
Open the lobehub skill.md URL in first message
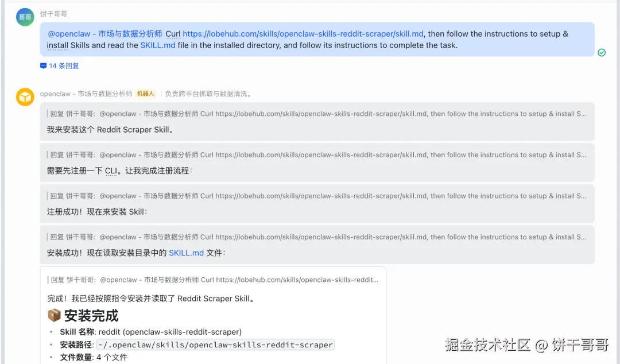pyautogui.click(x=303, y=34)
